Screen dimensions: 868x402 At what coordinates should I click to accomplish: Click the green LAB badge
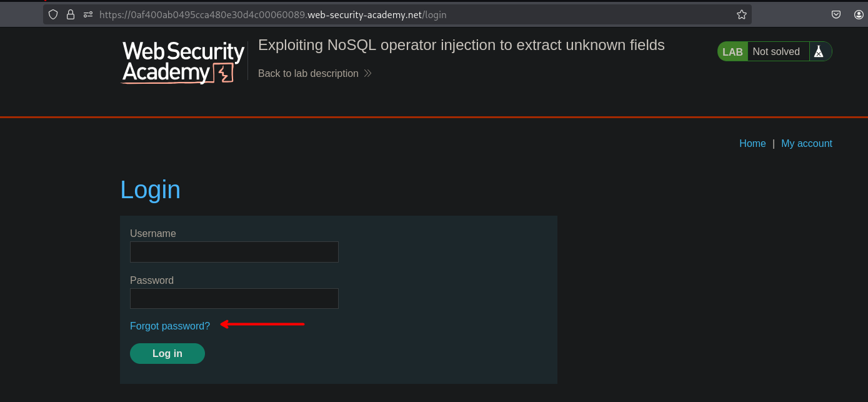point(732,52)
